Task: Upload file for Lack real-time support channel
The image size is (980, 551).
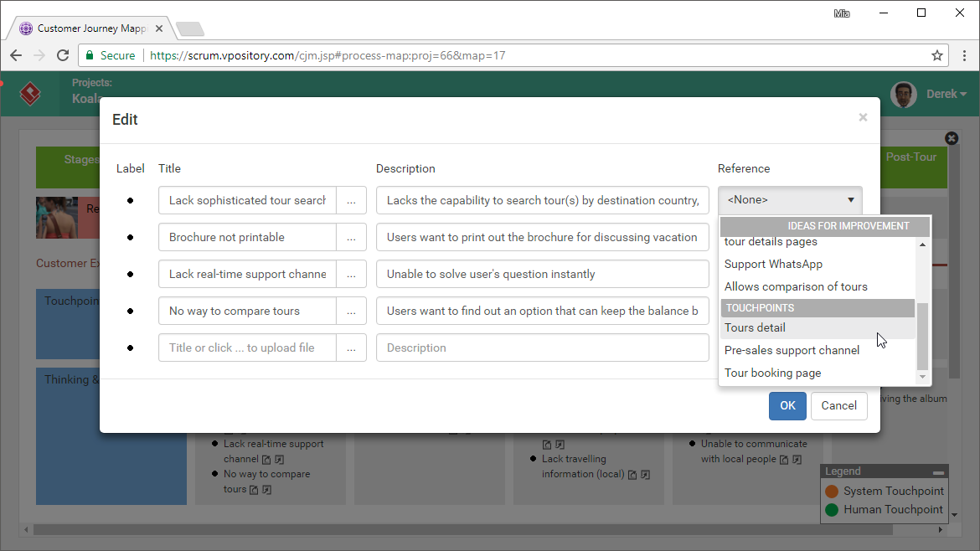Action: click(351, 275)
